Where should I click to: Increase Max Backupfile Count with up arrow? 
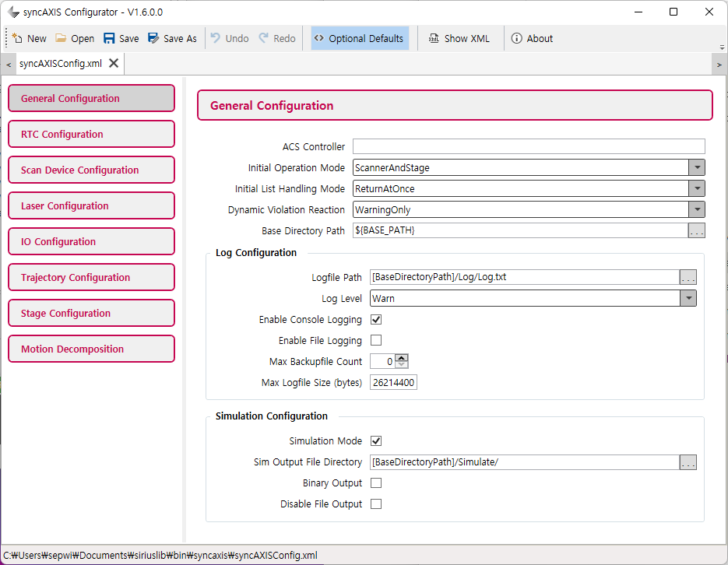click(x=402, y=358)
